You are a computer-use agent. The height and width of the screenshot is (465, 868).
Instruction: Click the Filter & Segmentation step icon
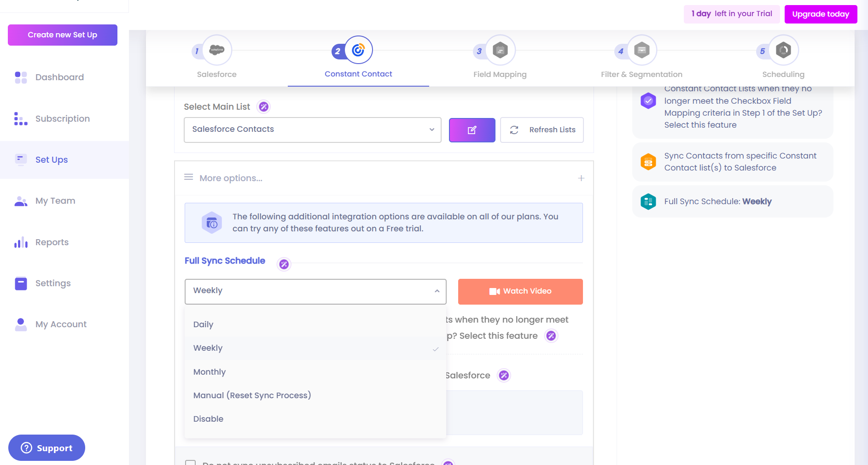click(x=641, y=50)
